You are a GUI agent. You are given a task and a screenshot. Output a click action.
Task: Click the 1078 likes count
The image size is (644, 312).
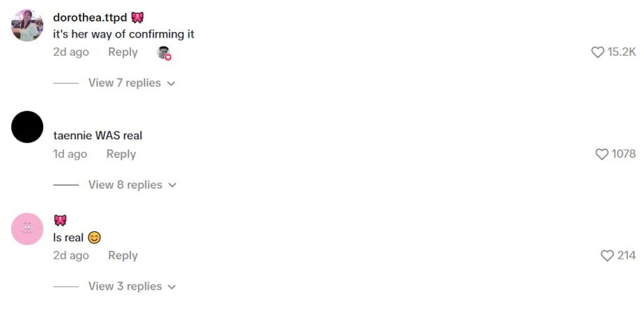(x=623, y=154)
